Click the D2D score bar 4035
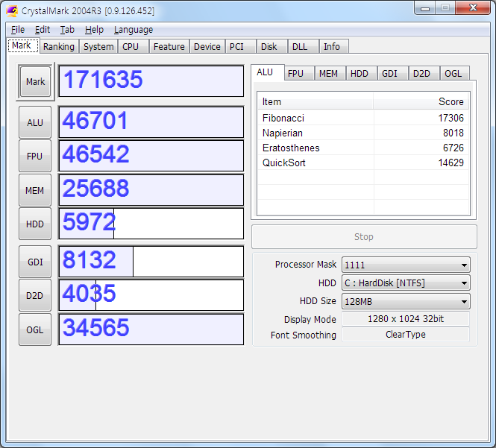Screen dimensions: 496x448 [151, 295]
